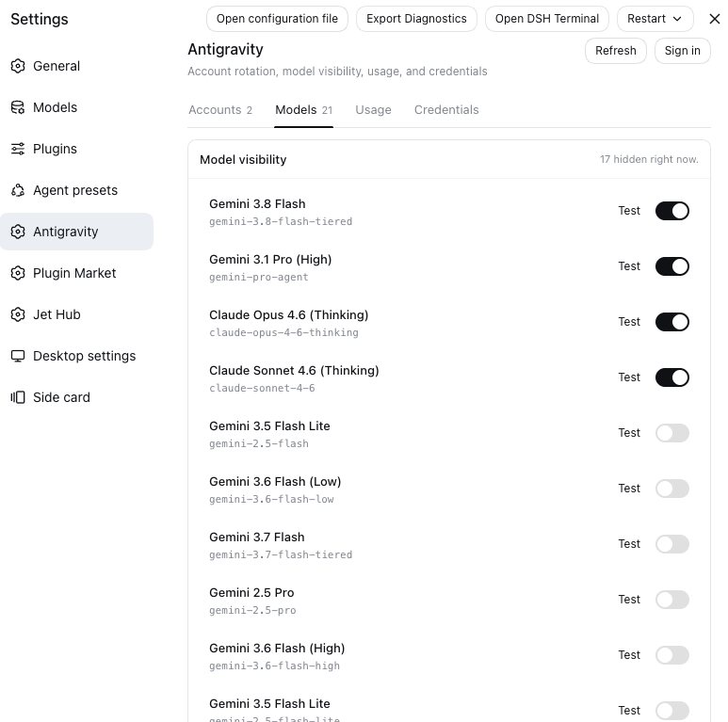The image size is (728, 722).
Task: Click Test for Claude Opus 4.6 (Thinking)
Action: pyautogui.click(x=629, y=322)
